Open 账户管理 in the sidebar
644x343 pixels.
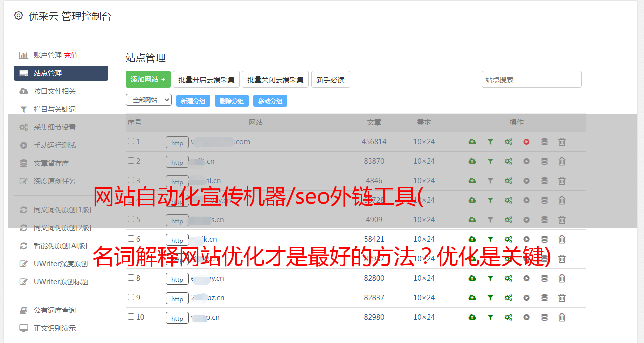47,55
